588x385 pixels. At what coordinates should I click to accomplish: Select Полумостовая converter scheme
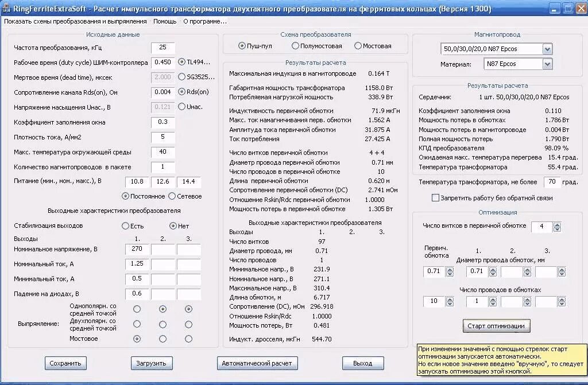tap(295, 46)
